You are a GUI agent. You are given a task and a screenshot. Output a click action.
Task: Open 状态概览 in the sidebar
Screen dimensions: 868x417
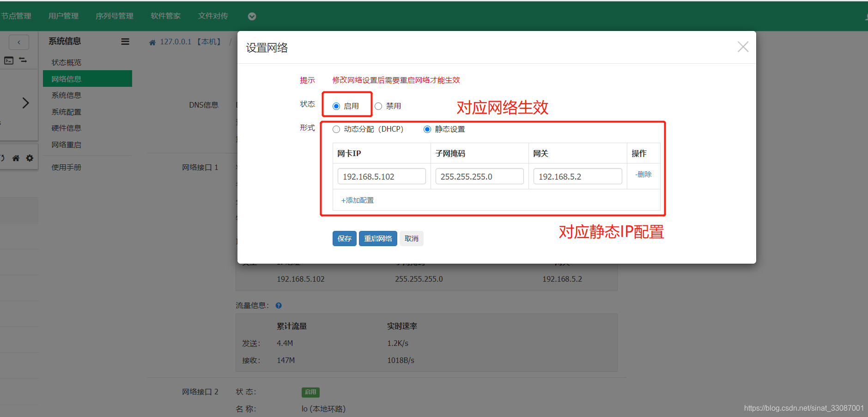66,62
